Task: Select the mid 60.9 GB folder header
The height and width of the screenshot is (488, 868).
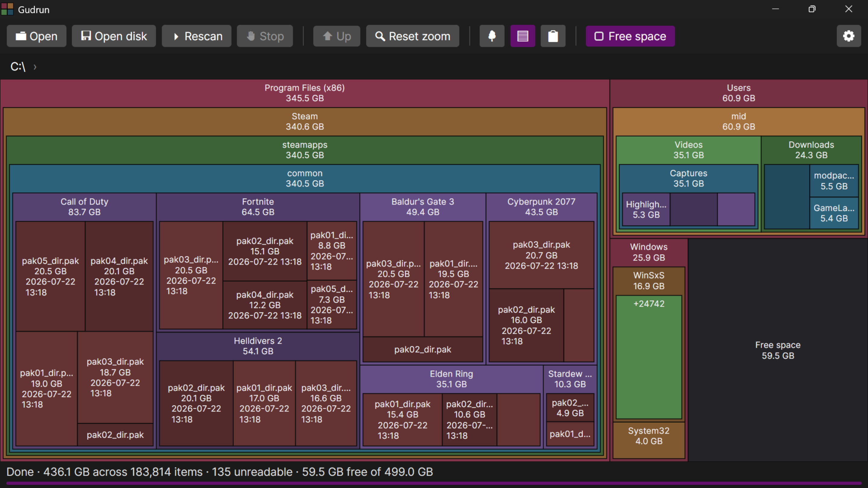Action: tap(739, 122)
